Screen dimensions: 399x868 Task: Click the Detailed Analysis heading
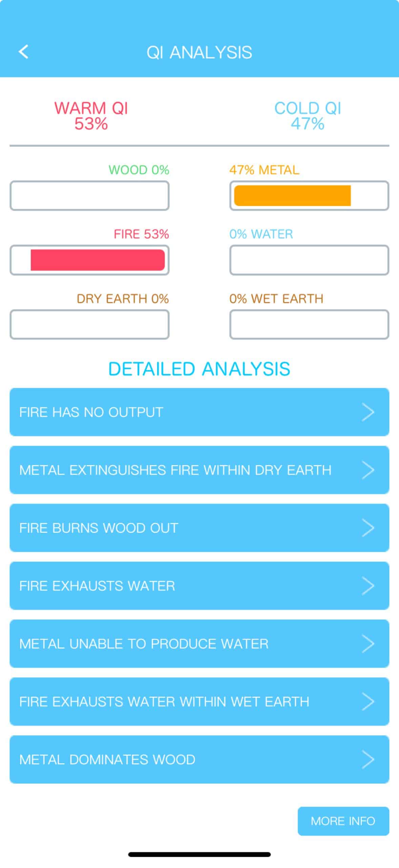tap(199, 369)
